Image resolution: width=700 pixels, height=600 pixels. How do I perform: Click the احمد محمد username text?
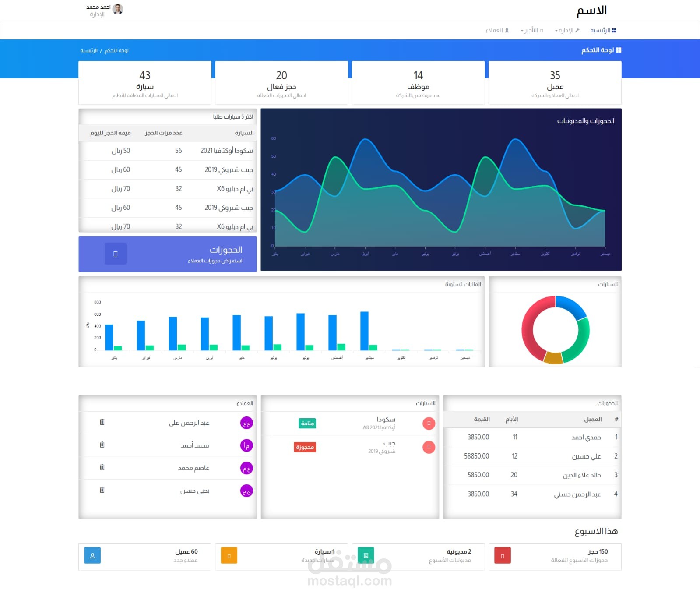coord(98,7)
